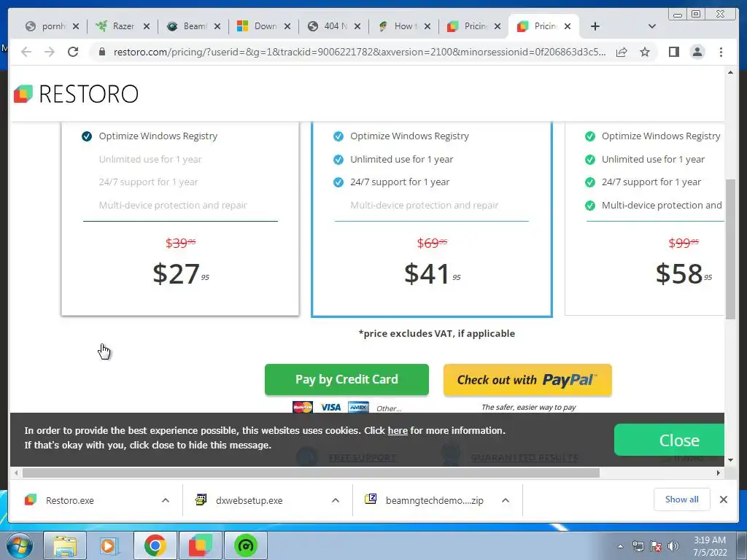Screen dimensions: 747x560
Task: Expand options for dxwebsetup.exe download
Action: click(336, 500)
